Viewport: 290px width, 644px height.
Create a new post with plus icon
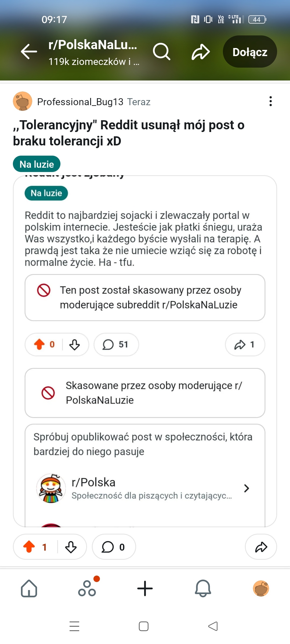click(x=145, y=588)
